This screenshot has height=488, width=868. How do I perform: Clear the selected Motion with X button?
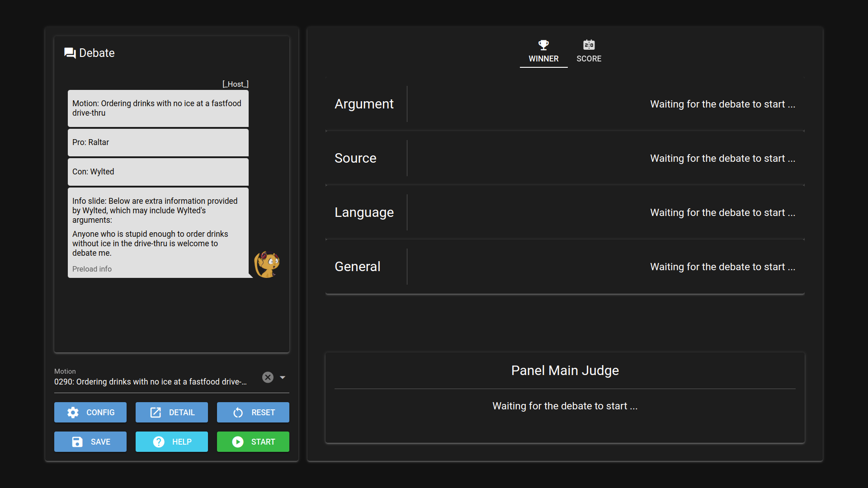268,377
